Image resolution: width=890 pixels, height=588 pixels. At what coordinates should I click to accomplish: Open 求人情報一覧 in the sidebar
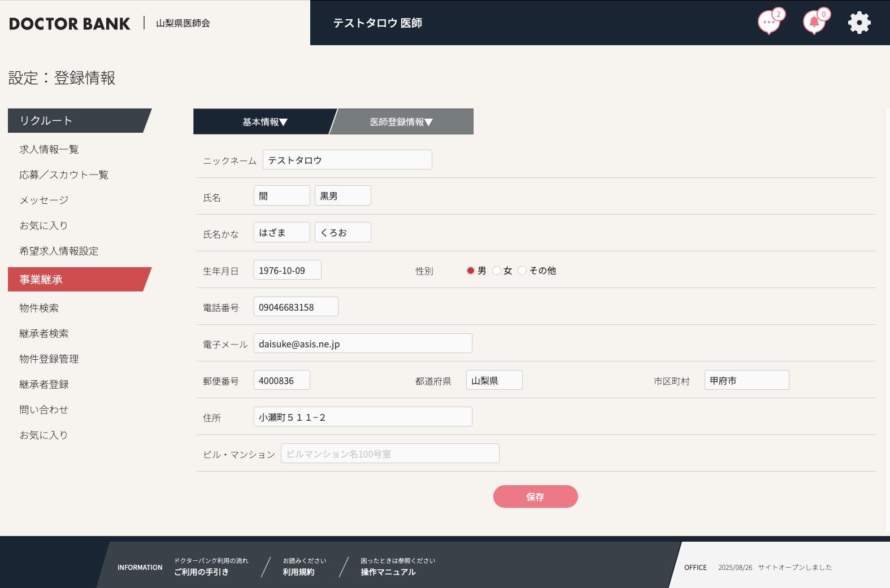click(x=49, y=150)
